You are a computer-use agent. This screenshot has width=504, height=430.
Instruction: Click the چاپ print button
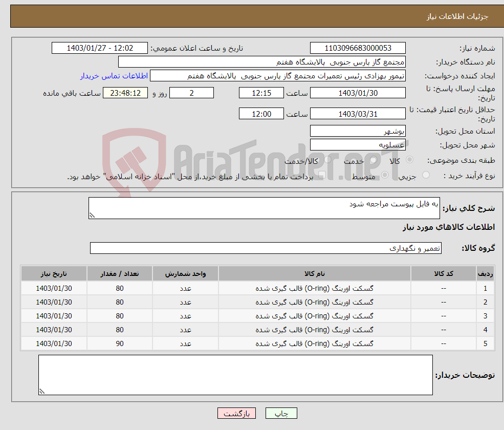click(x=281, y=413)
